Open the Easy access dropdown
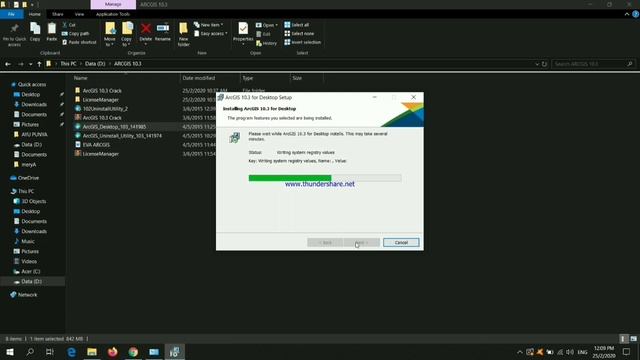 [x=211, y=33]
